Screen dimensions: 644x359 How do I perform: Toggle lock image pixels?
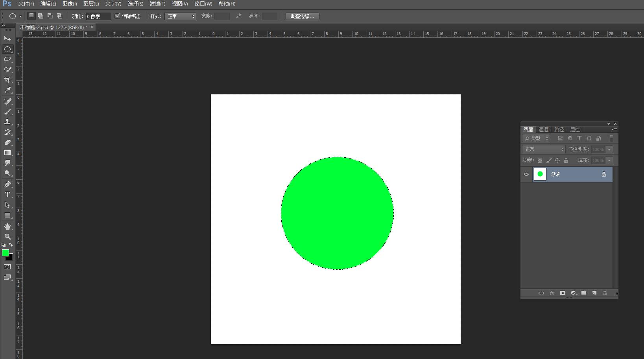coord(548,160)
